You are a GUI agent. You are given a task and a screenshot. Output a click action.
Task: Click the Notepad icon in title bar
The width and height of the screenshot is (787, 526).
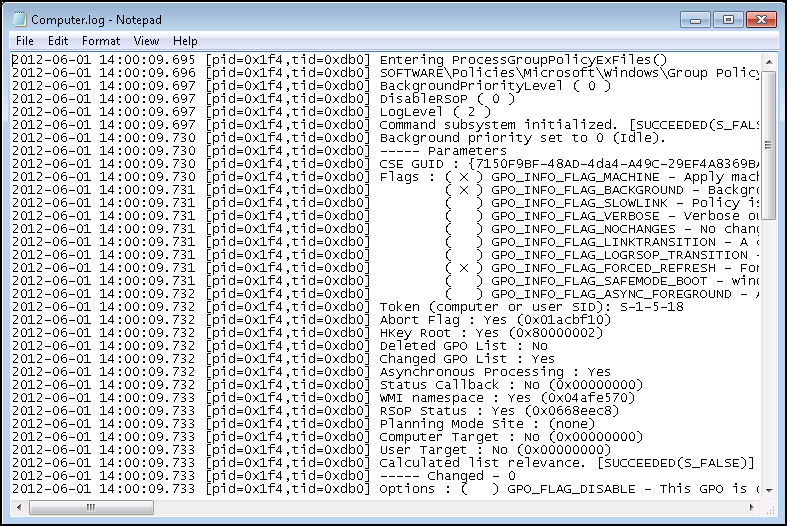(19, 19)
